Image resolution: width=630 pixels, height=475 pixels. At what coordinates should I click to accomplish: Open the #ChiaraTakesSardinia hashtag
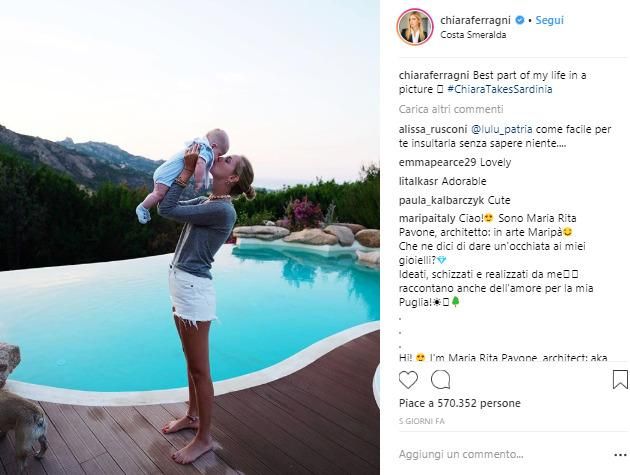(x=500, y=89)
